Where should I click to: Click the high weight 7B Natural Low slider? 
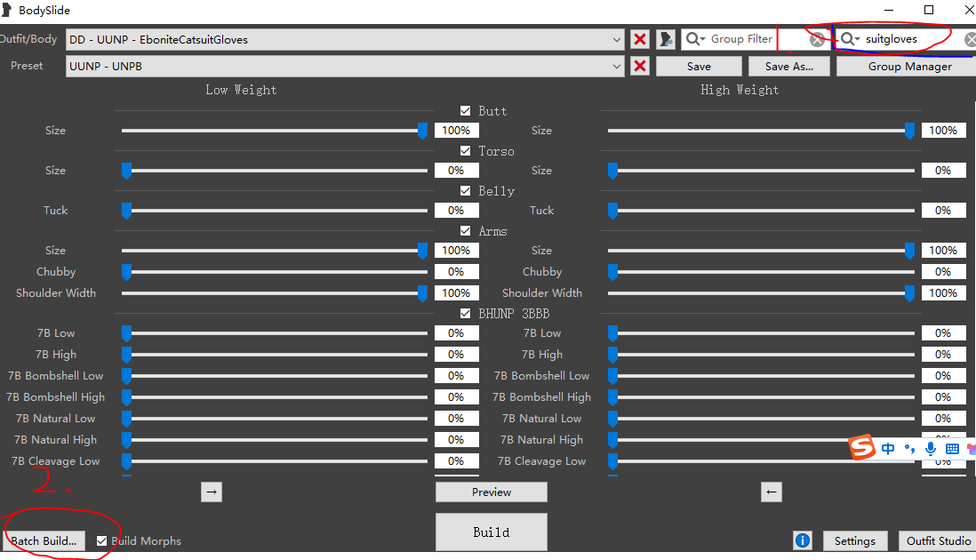click(761, 418)
